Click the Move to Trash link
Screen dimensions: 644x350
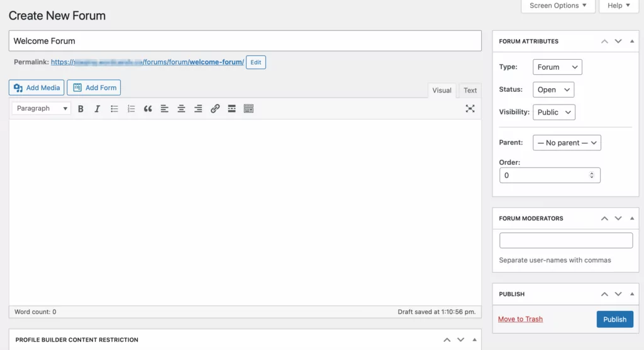point(520,319)
